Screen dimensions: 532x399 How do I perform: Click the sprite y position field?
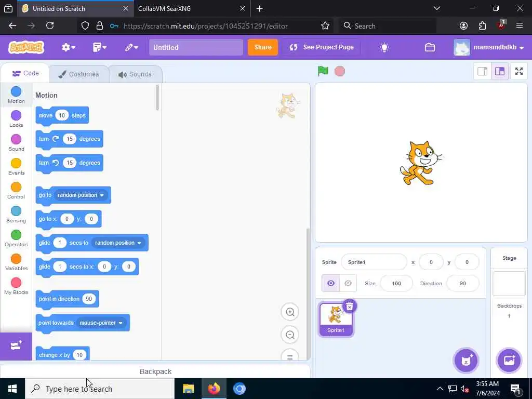click(467, 262)
